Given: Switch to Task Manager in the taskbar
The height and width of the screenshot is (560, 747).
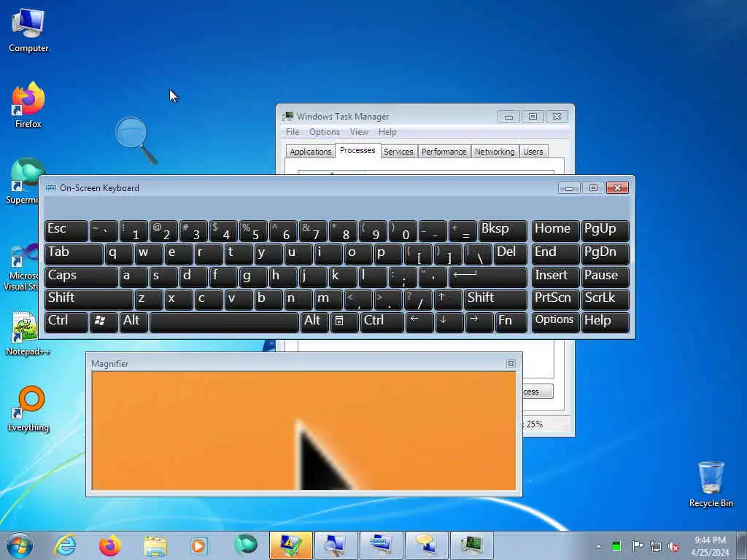Looking at the screenshot, I should (x=471, y=545).
